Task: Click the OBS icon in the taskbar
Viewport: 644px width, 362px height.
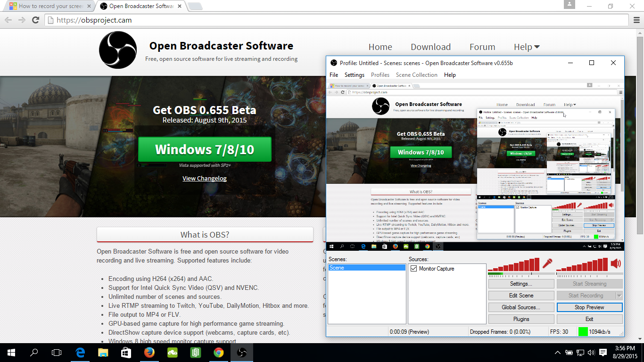Action: tap(241, 352)
